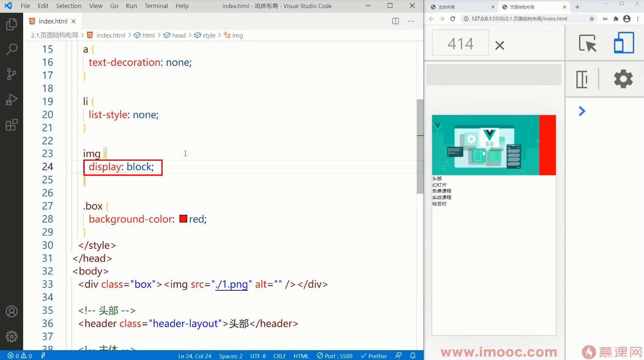
Task: Open a new browser tab
Action: tap(577, 7)
